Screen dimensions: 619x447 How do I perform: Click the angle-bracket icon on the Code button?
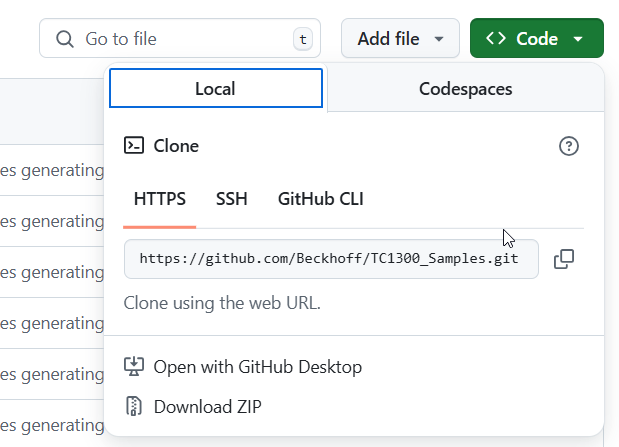tap(495, 39)
